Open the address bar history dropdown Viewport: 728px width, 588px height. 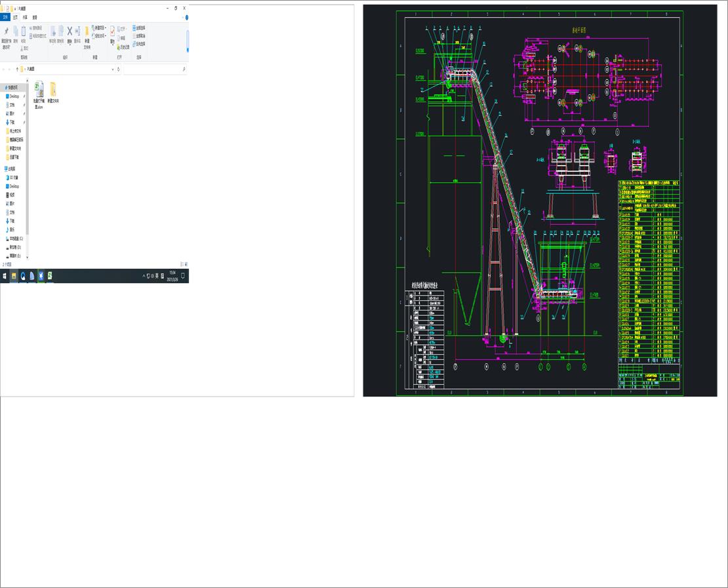click(x=112, y=69)
